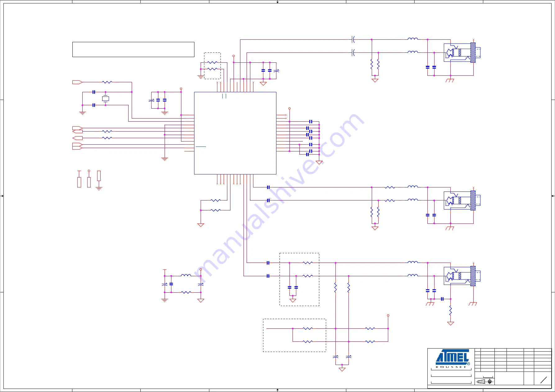Select the large central IC block
The image size is (555, 392).
235,133
